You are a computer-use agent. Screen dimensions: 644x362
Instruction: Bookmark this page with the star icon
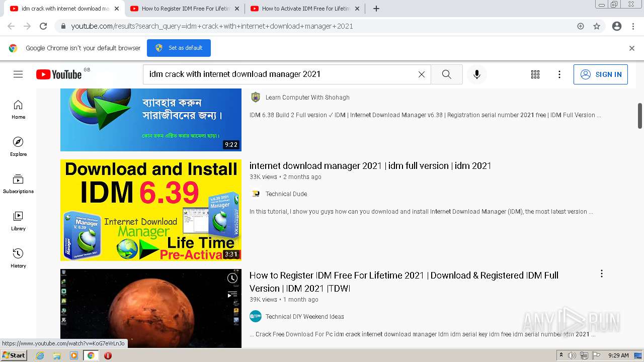click(x=597, y=26)
